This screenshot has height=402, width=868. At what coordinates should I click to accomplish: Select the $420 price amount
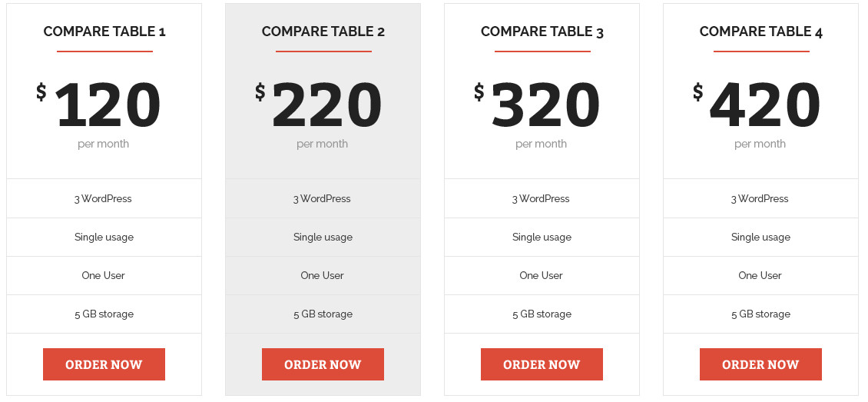764,105
